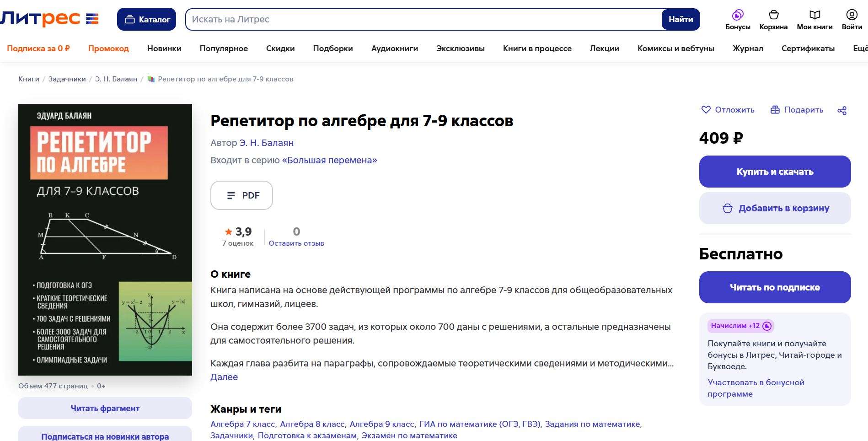Click Оставить отзыв link
868x441 pixels.
click(x=296, y=243)
